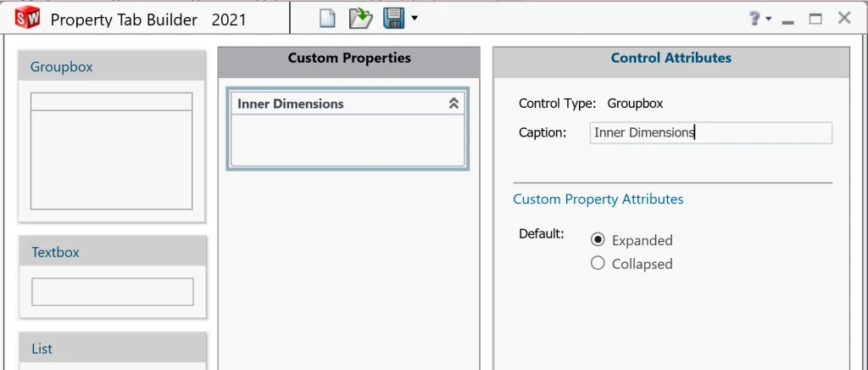Click the Caption text field
Viewport: 868px width, 370px height.
[x=710, y=132]
